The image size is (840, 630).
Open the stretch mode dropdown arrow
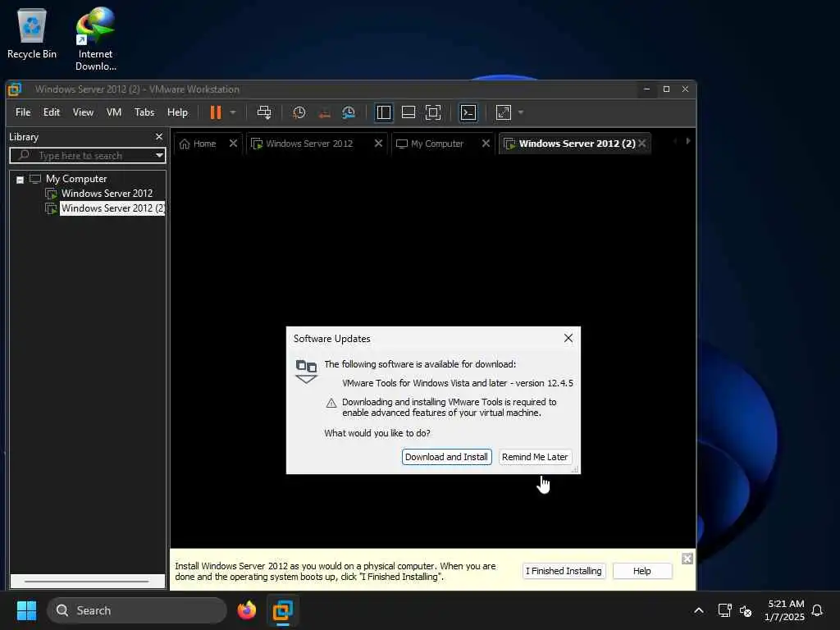pyautogui.click(x=521, y=112)
